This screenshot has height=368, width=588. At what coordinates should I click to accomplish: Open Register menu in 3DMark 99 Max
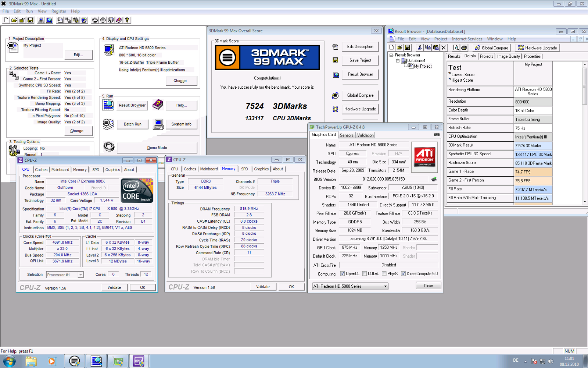(59, 11)
